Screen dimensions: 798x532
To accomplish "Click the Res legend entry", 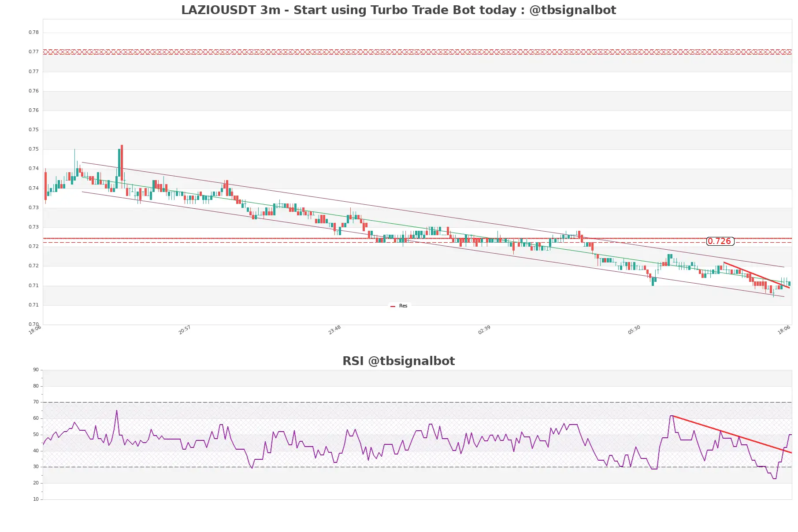I will click(x=399, y=306).
